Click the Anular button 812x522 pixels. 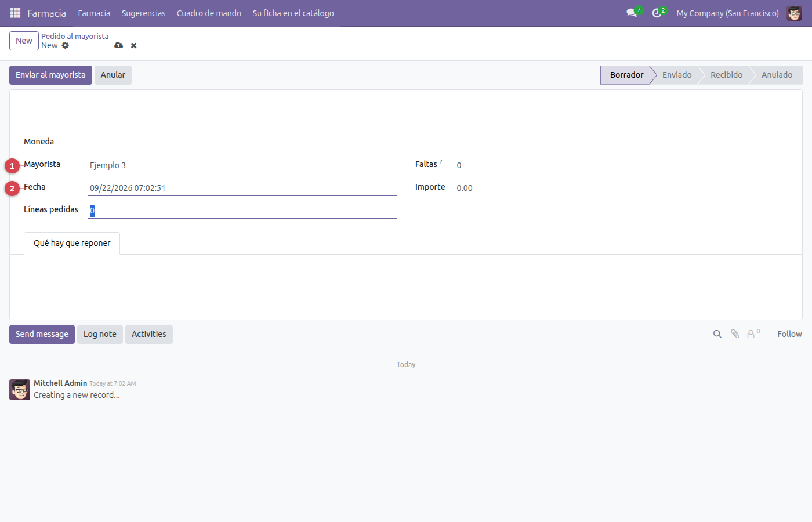[113, 75]
